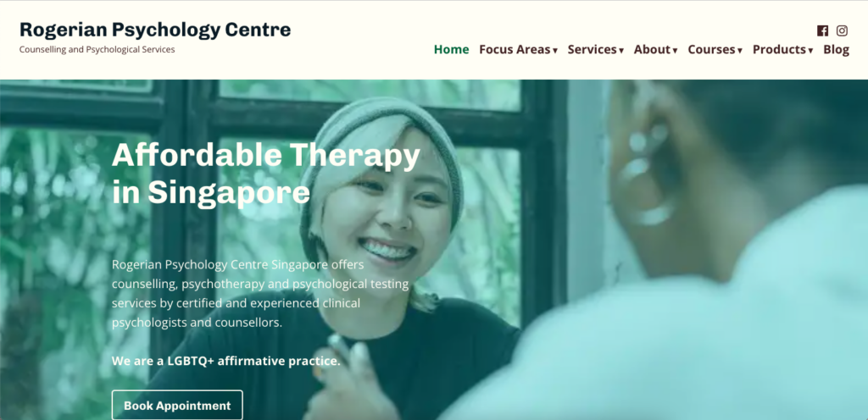Expand the About dropdown arrow
The width and height of the screenshot is (868, 420).
click(x=675, y=50)
